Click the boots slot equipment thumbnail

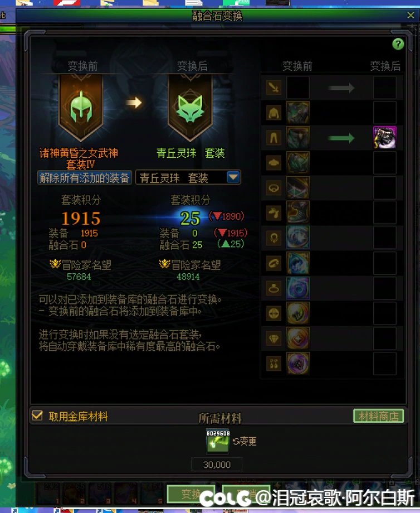[298, 212]
